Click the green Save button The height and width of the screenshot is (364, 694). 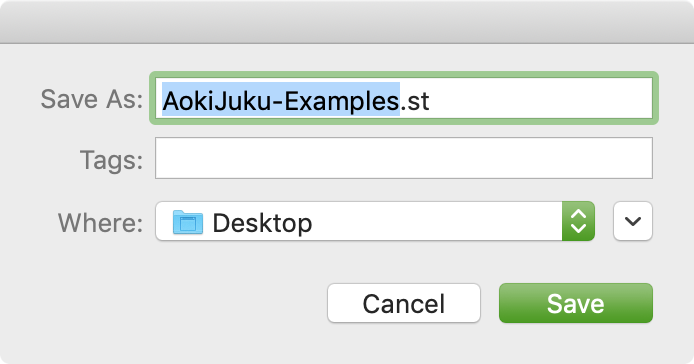(575, 303)
